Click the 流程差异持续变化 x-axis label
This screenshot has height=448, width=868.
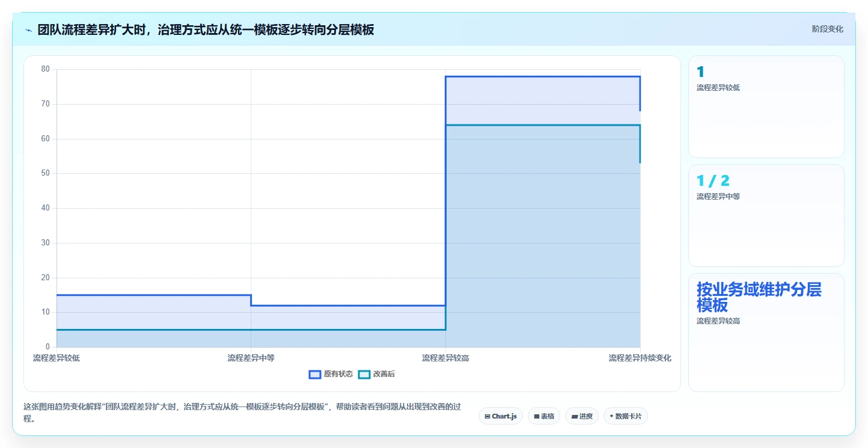point(640,358)
